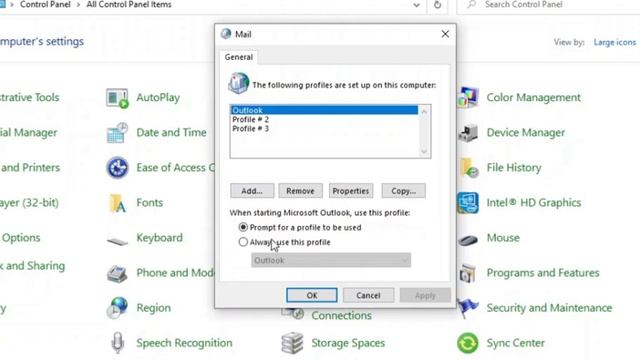Image resolution: width=640 pixels, height=360 pixels.
Task: Open the Storage Spaces icon
Action: [x=292, y=342]
